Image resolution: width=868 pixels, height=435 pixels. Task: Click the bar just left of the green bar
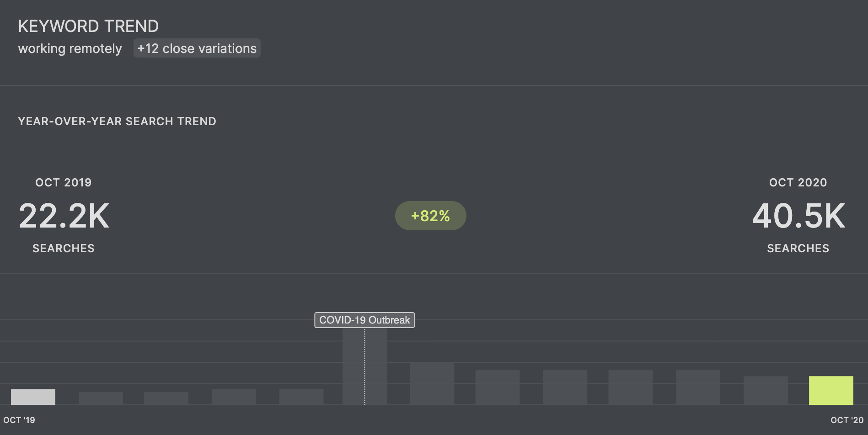tap(766, 390)
